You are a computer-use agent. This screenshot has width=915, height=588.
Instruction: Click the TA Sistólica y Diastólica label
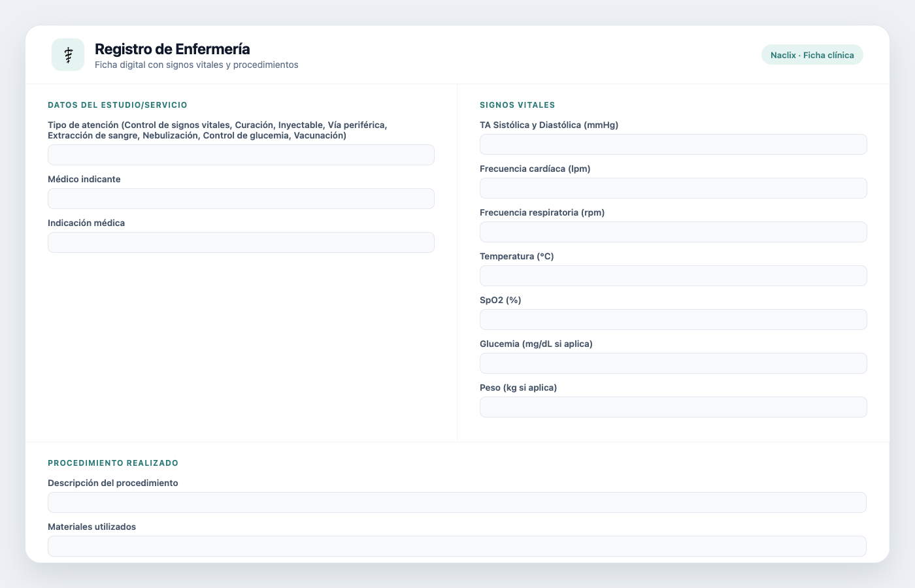click(549, 125)
